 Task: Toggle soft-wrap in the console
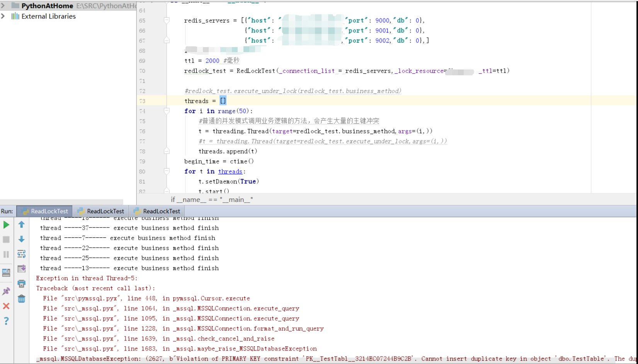coord(22,254)
